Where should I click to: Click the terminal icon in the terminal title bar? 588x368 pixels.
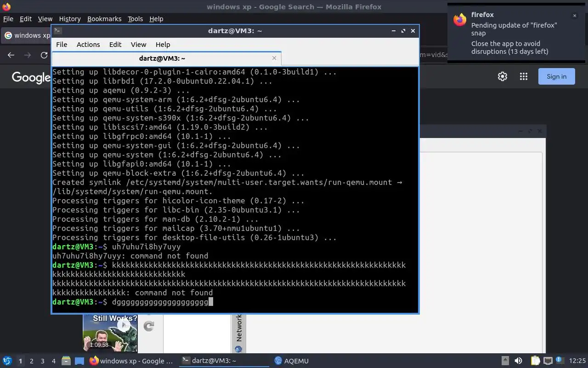(x=57, y=31)
